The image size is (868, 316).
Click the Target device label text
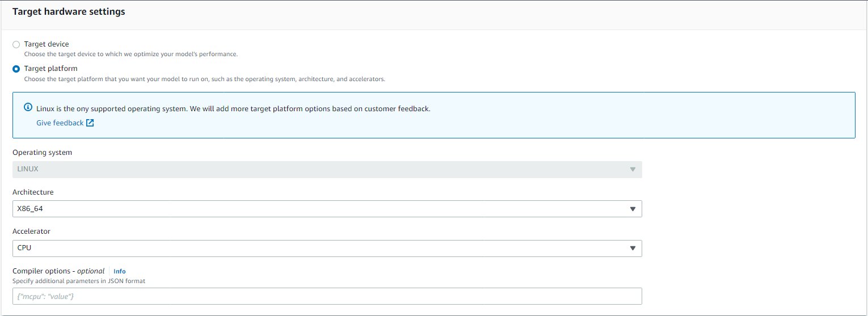(47, 44)
